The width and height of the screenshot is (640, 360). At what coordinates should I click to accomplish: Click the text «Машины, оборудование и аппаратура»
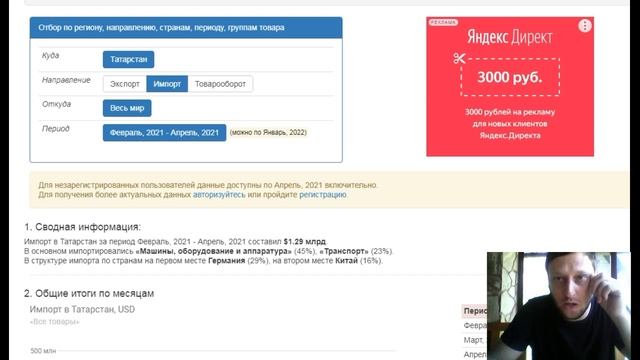coord(213,251)
